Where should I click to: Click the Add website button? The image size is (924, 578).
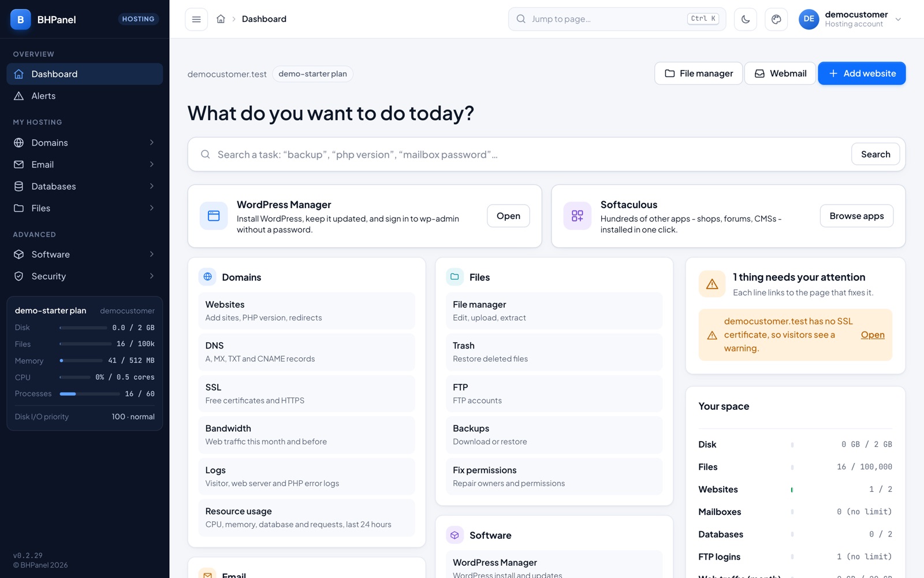tap(862, 73)
